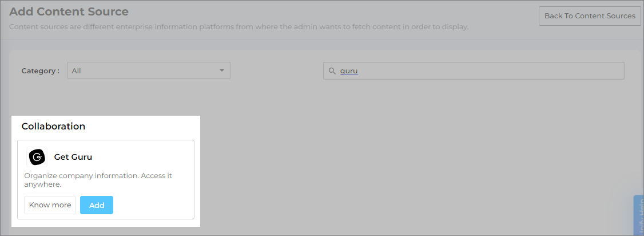644x236 pixels.
Task: Open the Unify Help side tab
Action: tap(639, 215)
